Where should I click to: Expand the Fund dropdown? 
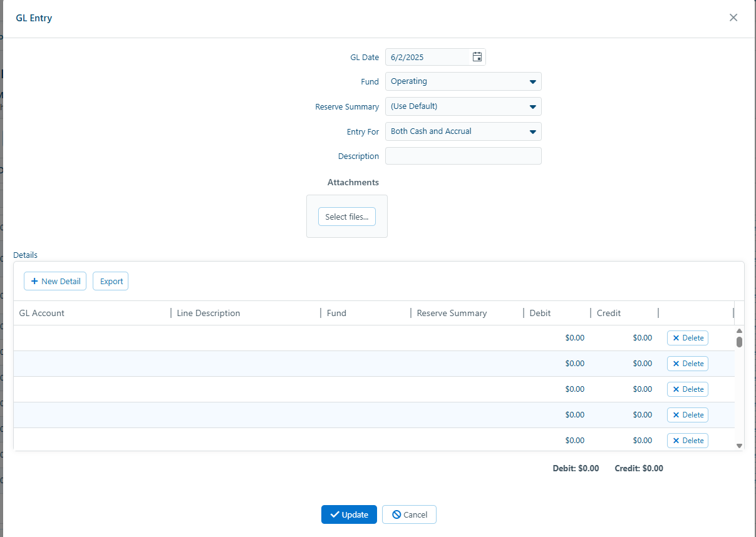pos(532,81)
